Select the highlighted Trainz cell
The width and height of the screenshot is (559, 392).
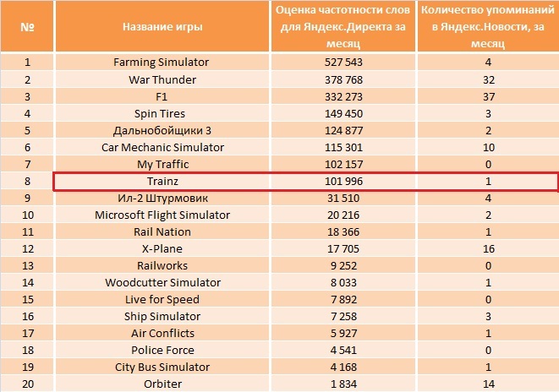pos(162,182)
